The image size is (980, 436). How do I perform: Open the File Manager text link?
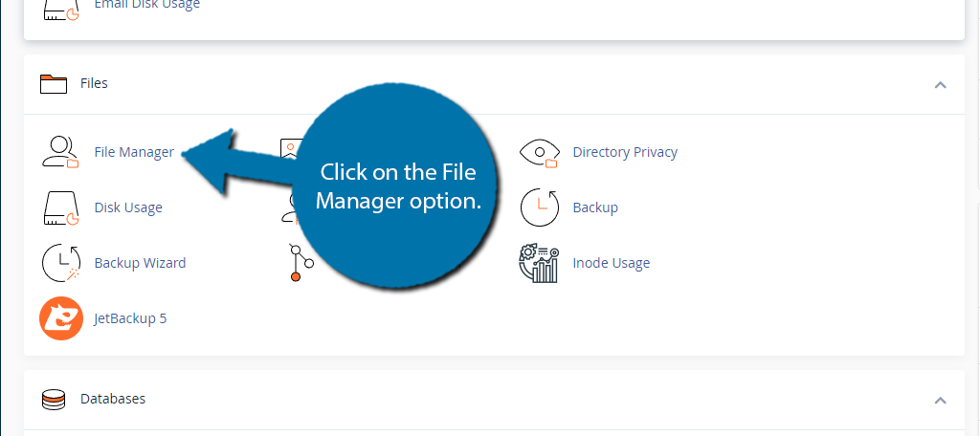134,152
